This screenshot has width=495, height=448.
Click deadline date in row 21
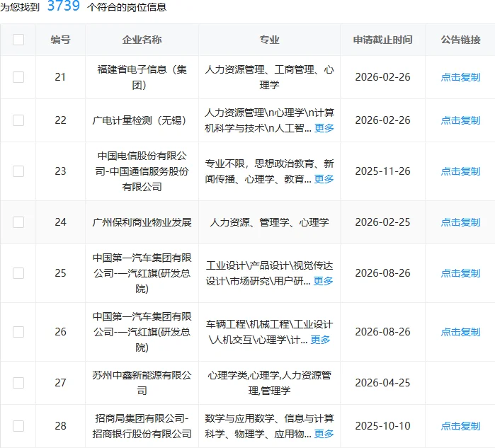[382, 77]
